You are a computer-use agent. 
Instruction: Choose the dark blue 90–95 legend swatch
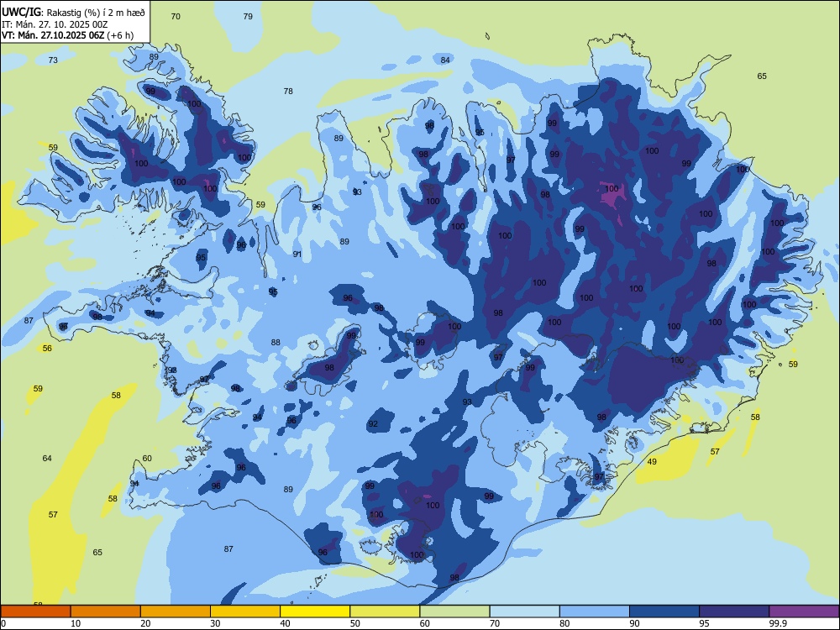(664, 612)
